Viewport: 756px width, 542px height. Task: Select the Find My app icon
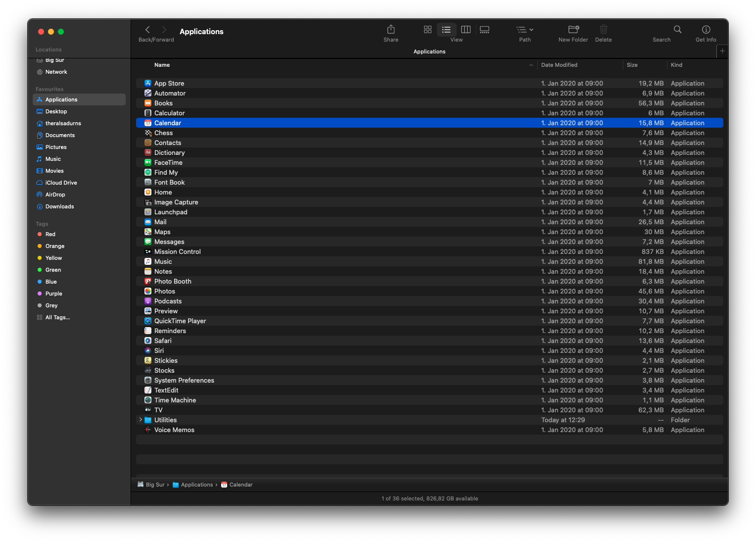click(x=148, y=172)
